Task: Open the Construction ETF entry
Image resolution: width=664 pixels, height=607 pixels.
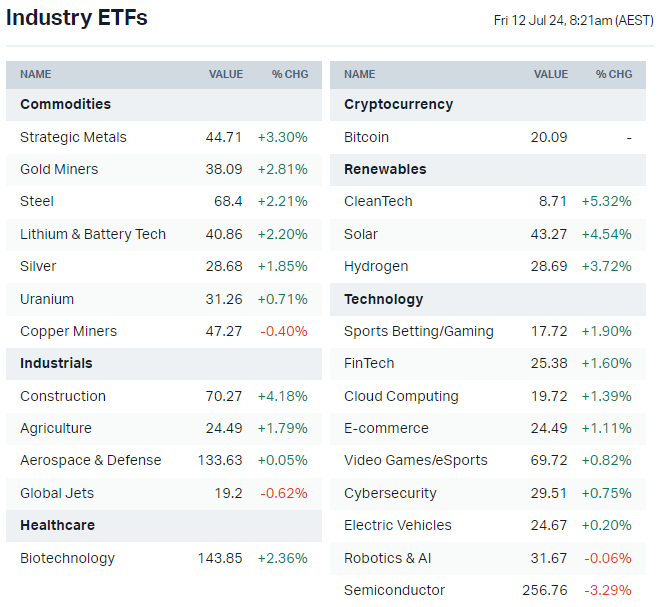Action: [63, 396]
